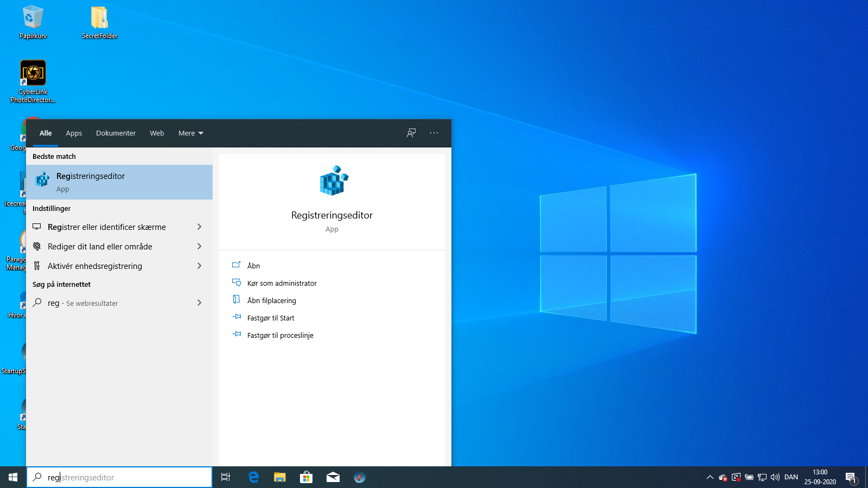Open the SecretFolder on the desktop
The height and width of the screenshot is (488, 868).
[99, 19]
